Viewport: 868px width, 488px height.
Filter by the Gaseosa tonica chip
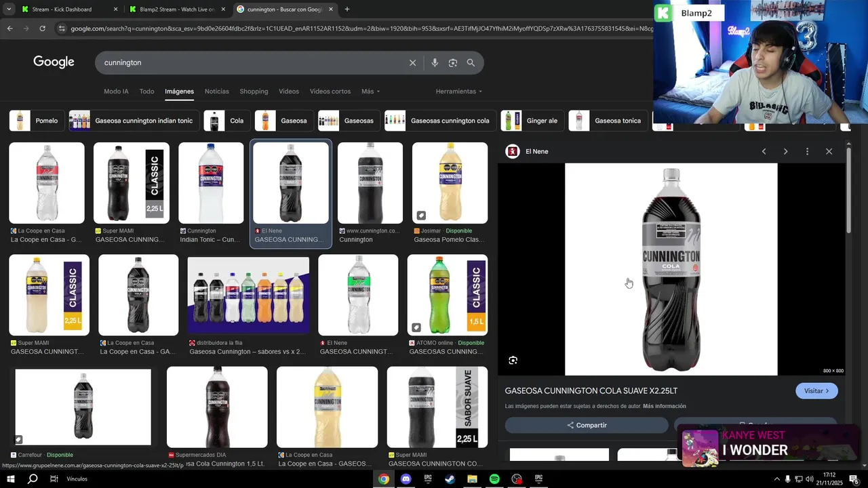point(608,121)
